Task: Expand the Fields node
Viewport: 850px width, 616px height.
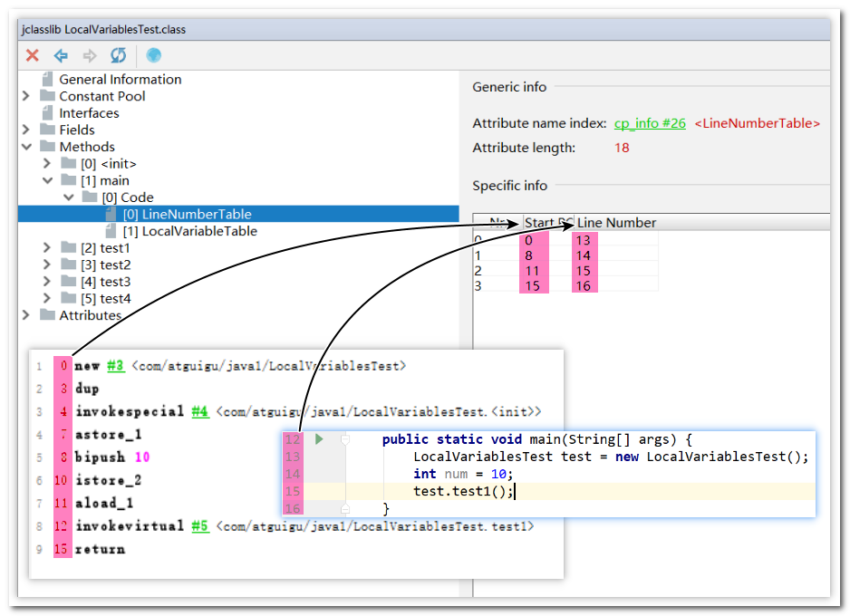Action: 25,130
